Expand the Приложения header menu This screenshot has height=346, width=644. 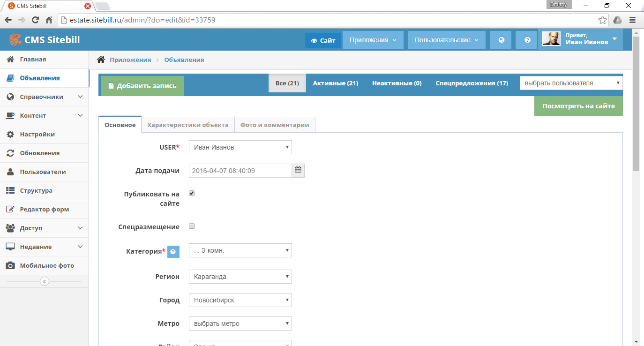coord(373,40)
